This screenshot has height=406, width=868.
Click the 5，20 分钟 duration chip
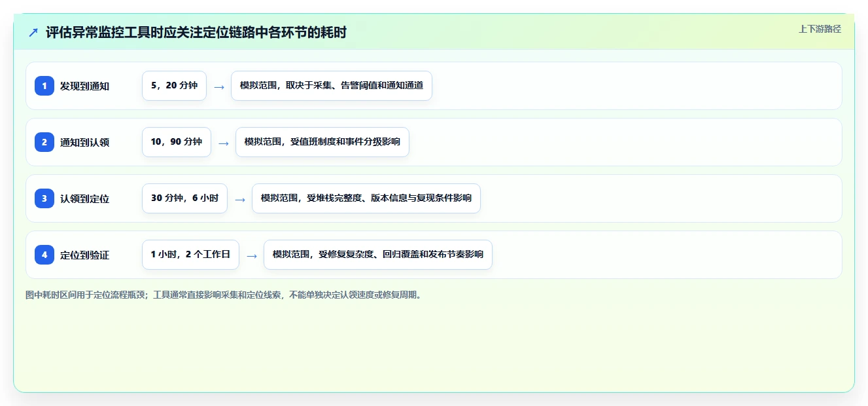(x=174, y=86)
